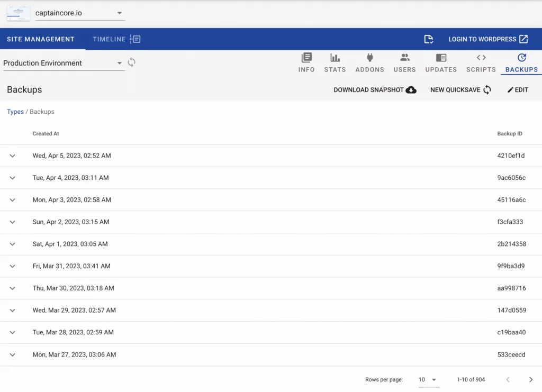Refresh the Production Environment list
The width and height of the screenshot is (542, 392).
tap(131, 62)
